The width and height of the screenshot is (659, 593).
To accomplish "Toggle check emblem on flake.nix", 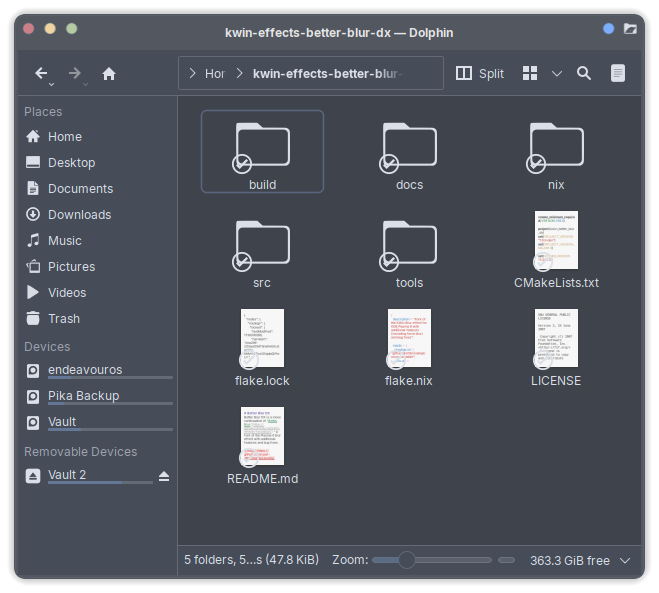I will pyautogui.click(x=395, y=360).
